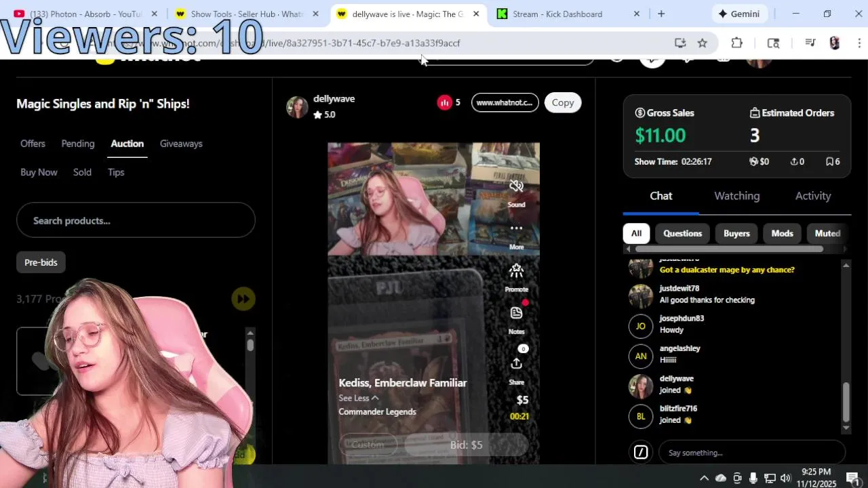
Task: Open browser media control icon
Action: (x=810, y=43)
